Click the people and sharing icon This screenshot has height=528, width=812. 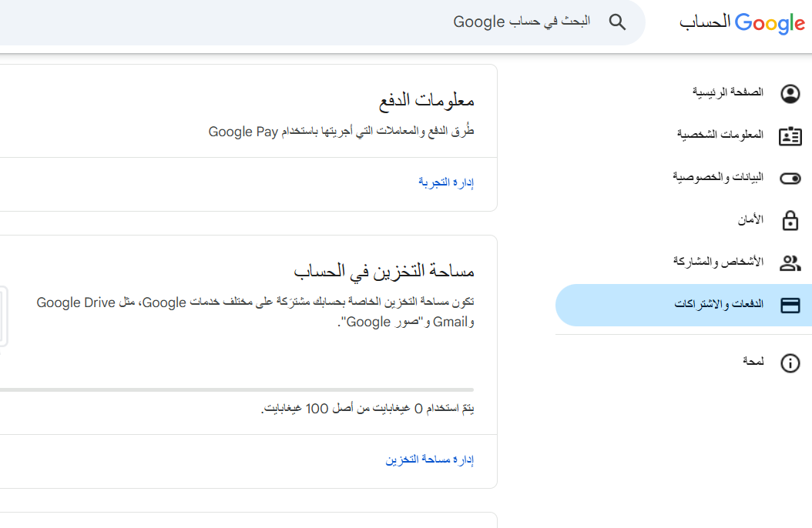pyautogui.click(x=790, y=262)
